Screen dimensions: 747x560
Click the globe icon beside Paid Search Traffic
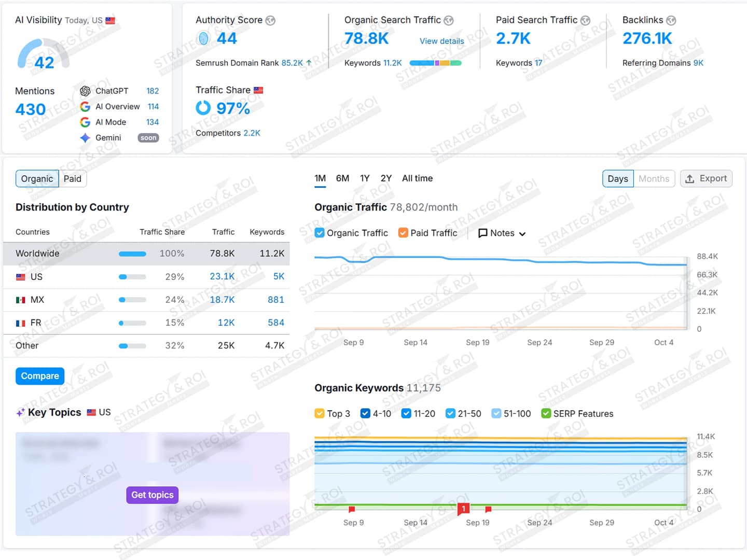point(585,20)
